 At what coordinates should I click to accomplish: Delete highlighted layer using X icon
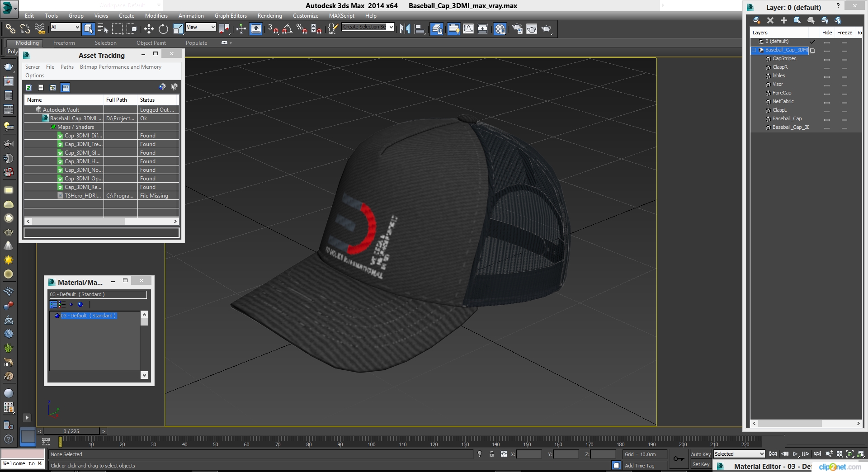[770, 20]
